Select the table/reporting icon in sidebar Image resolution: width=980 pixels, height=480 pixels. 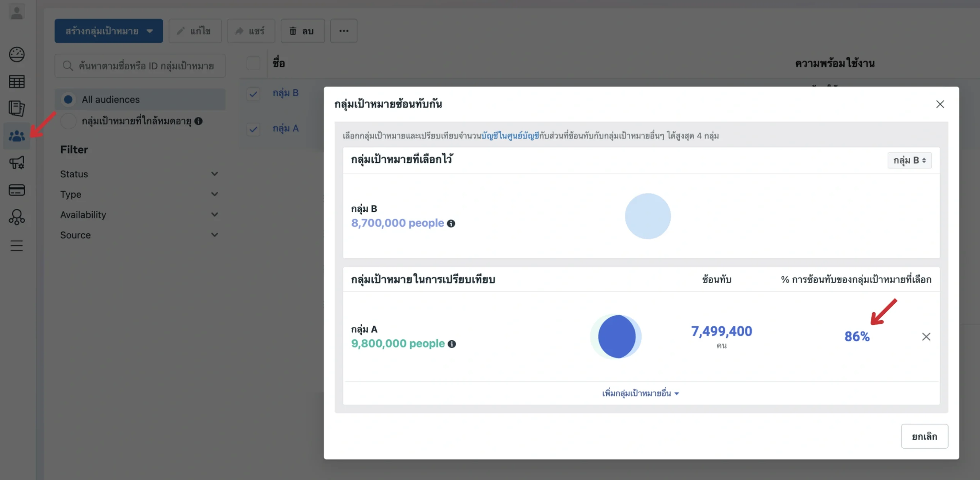(16, 81)
